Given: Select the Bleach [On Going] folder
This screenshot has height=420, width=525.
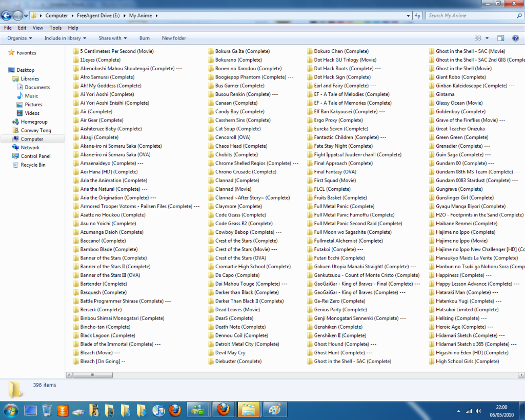Looking at the screenshot, I should click(x=99, y=362).
